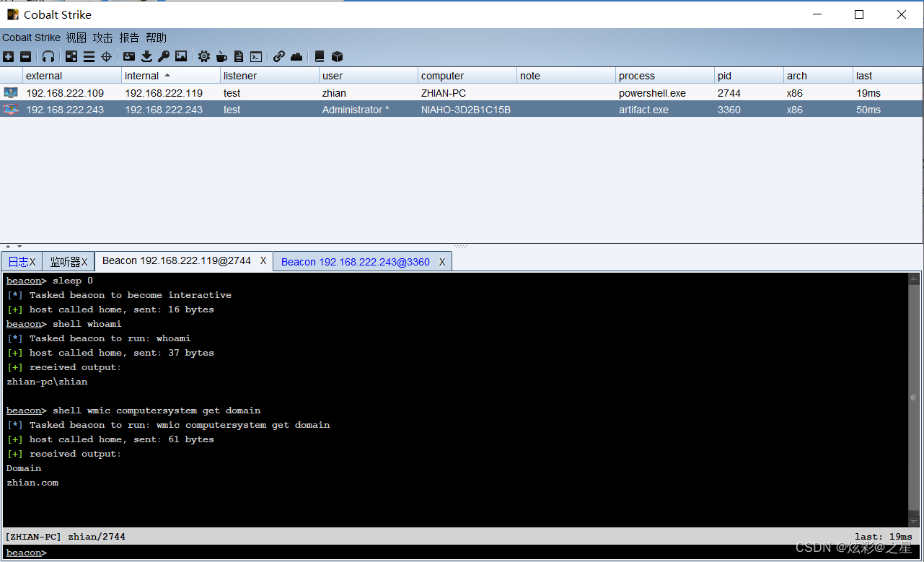924x562 pixels.
Task: Click the cloud manage sites icon
Action: click(296, 56)
